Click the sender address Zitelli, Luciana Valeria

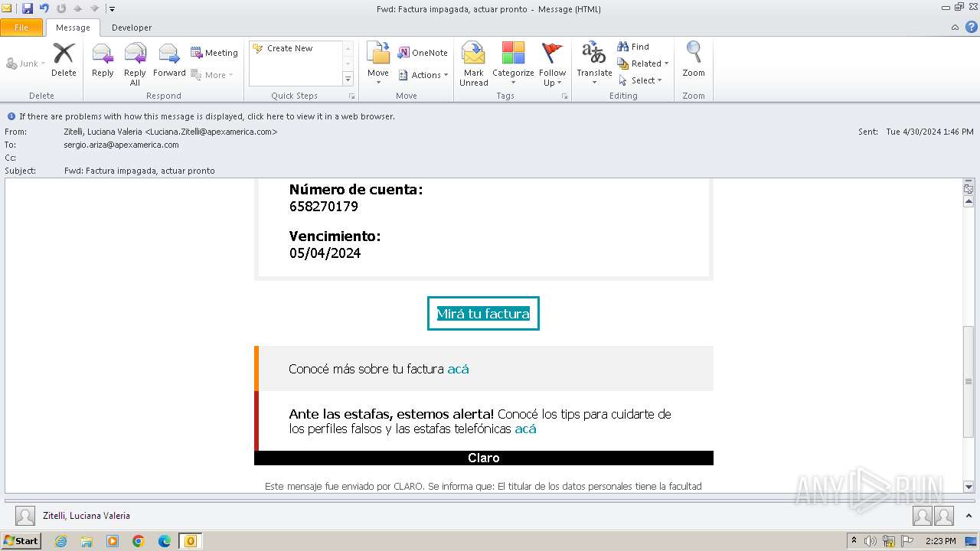tap(171, 132)
